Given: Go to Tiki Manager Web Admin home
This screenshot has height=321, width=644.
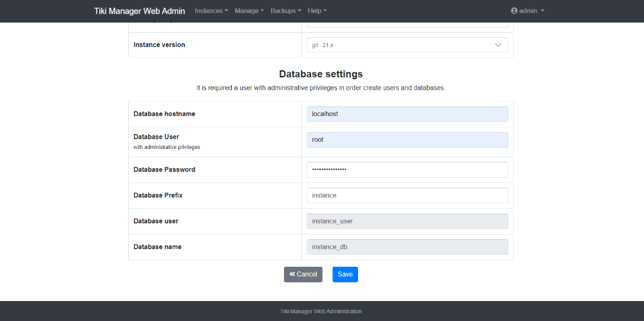Looking at the screenshot, I should pyautogui.click(x=140, y=11).
